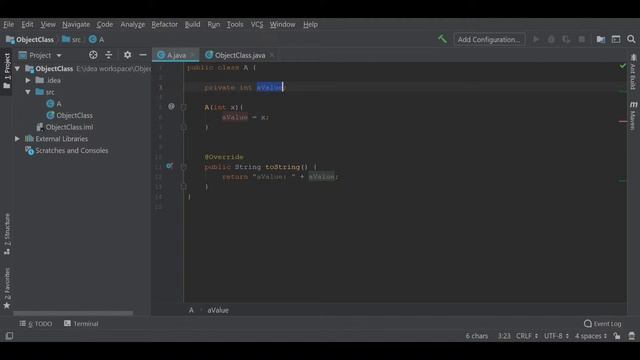
Task: Close the A.java tab
Action: point(192,55)
